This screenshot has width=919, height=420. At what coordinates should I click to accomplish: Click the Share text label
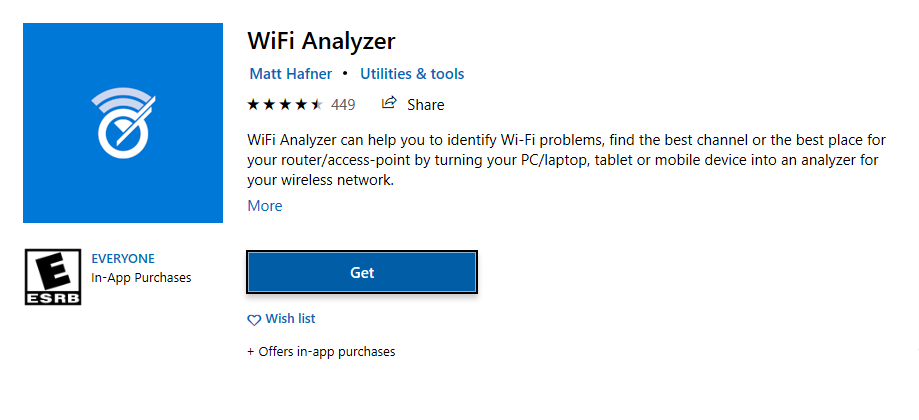(426, 105)
